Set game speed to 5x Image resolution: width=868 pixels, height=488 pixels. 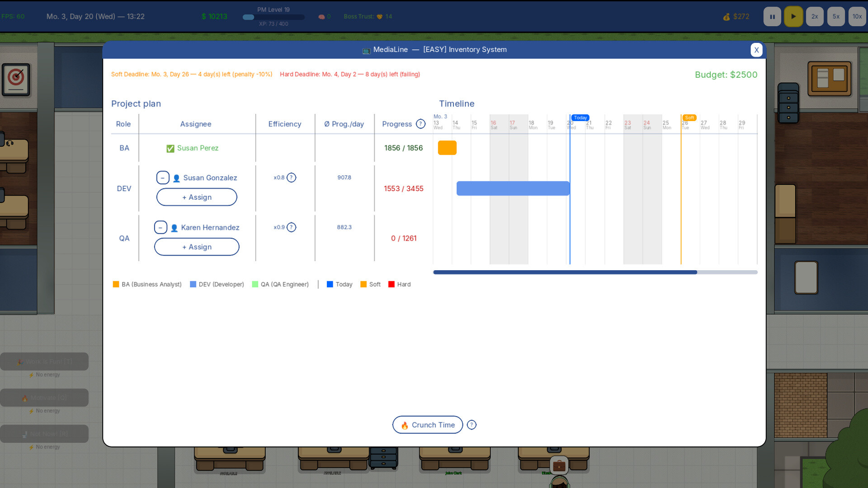pyautogui.click(x=836, y=17)
